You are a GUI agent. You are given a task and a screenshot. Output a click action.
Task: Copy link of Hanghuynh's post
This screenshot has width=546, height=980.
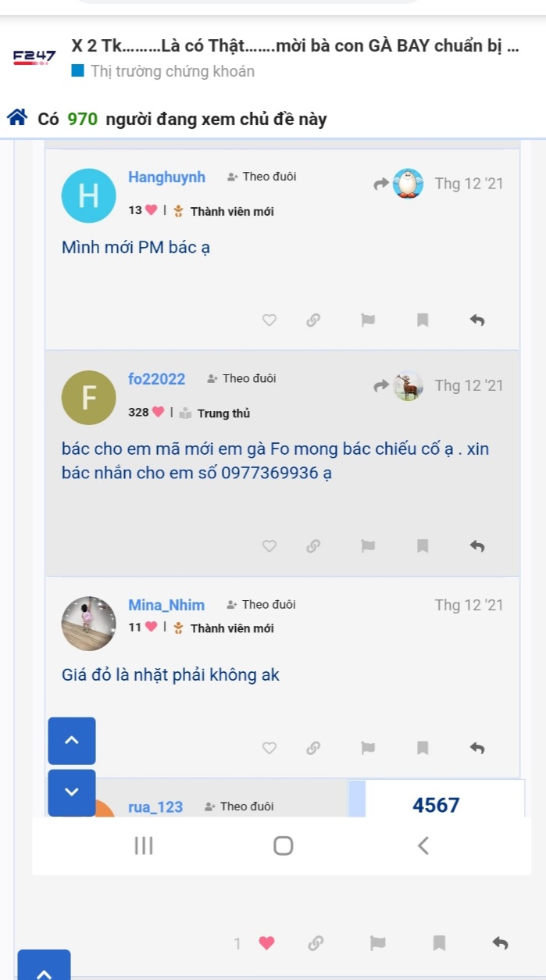(x=313, y=320)
